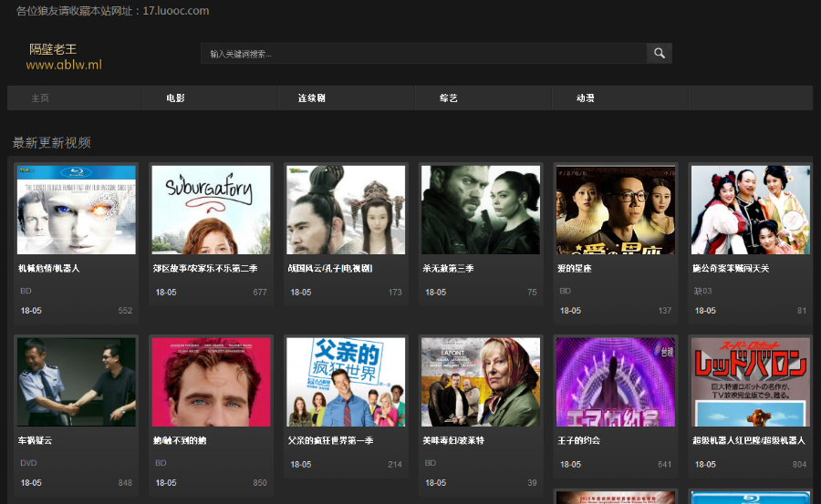
Task: Click the title 施公奇案笨贼闯天关
Action: pyautogui.click(x=731, y=269)
